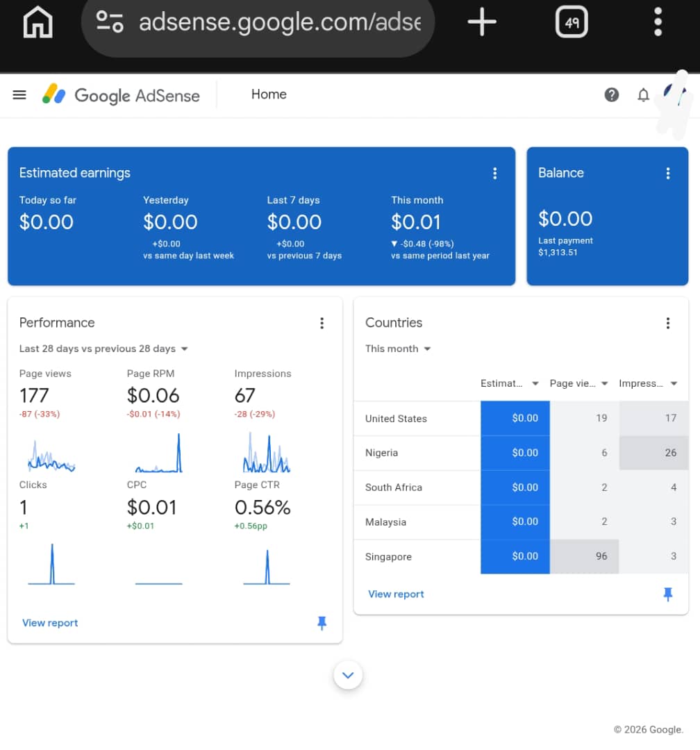This screenshot has height=750, width=700.
Task: Click 'View report' under Performance
Action: 49,623
